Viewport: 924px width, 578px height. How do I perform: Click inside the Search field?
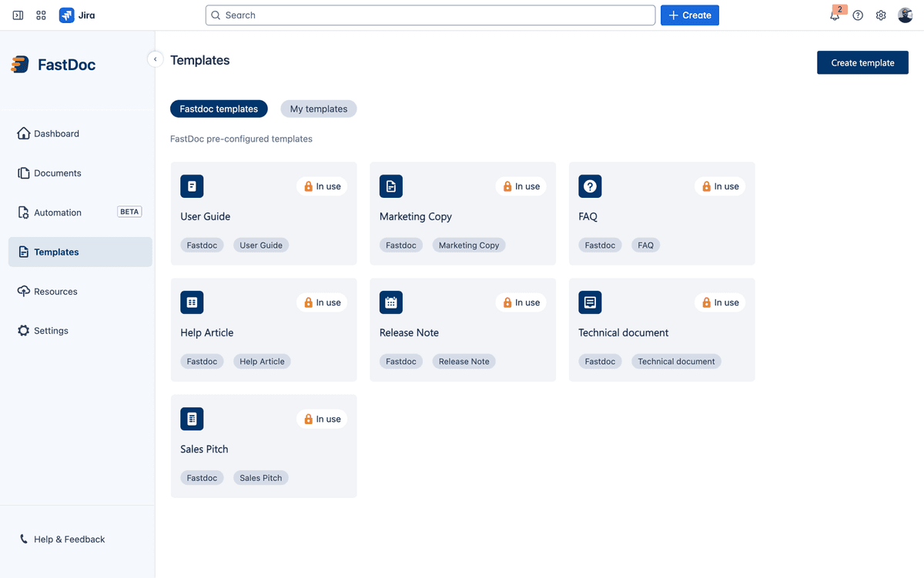[430, 15]
